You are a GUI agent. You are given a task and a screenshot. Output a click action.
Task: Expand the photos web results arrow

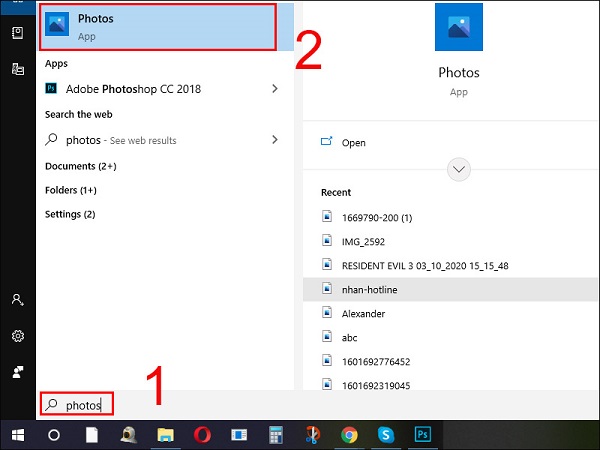[275, 141]
